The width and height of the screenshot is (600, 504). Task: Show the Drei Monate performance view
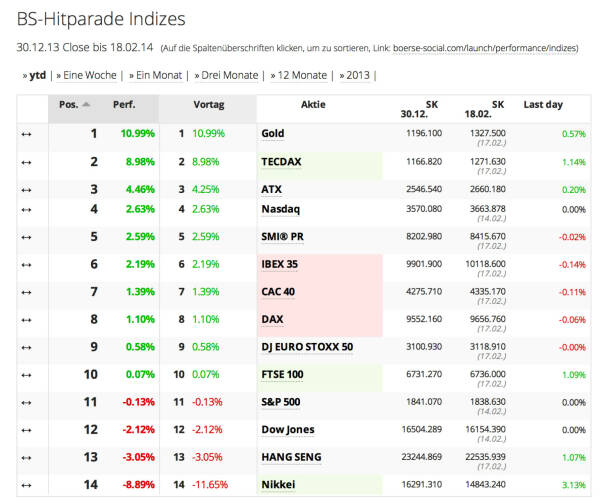pos(232,75)
